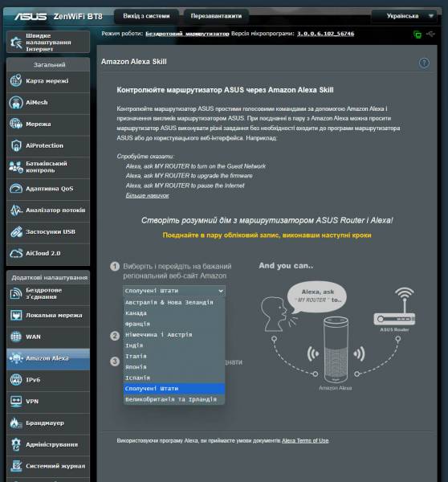
Task: Click the administration gear icon
Action: point(16,444)
